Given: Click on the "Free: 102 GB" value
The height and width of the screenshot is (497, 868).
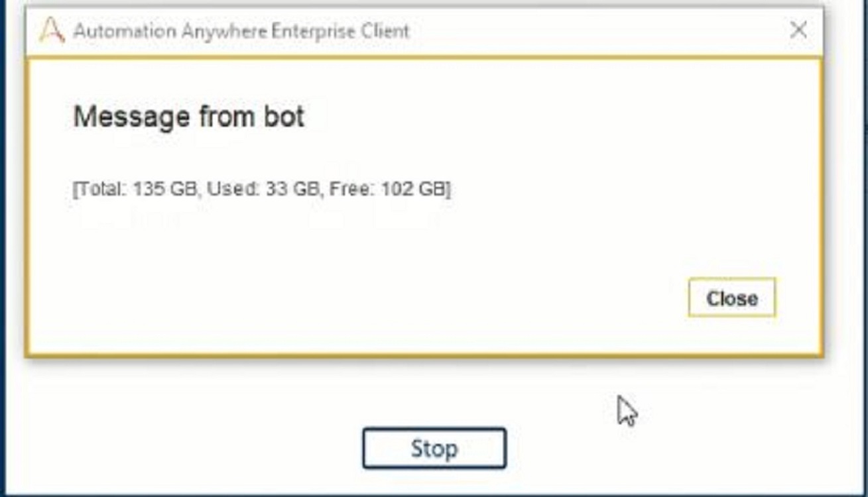Looking at the screenshot, I should 387,189.
